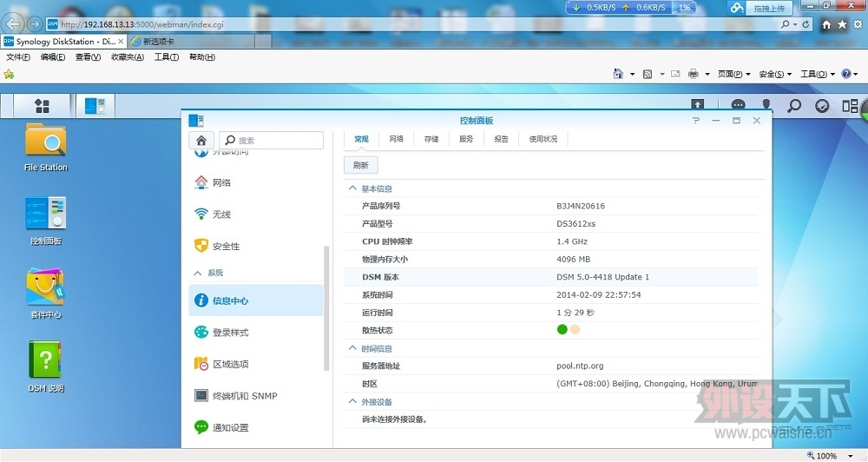
Task: Open the 页面(P) dropdown menu
Action: pos(734,74)
